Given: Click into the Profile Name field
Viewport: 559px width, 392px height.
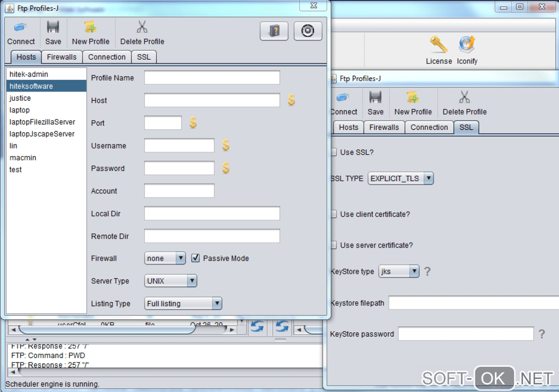Looking at the screenshot, I should 212,78.
